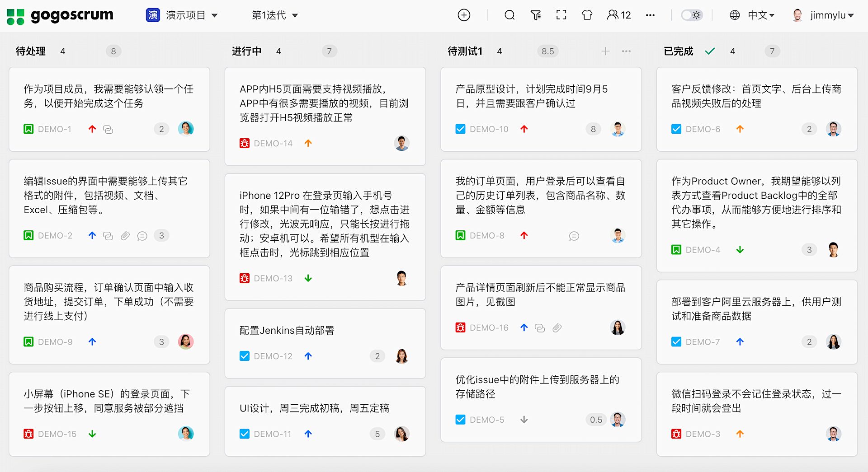Image resolution: width=868 pixels, height=472 pixels.
Task: Click 待测试1 points badge 8.5
Action: point(547,51)
